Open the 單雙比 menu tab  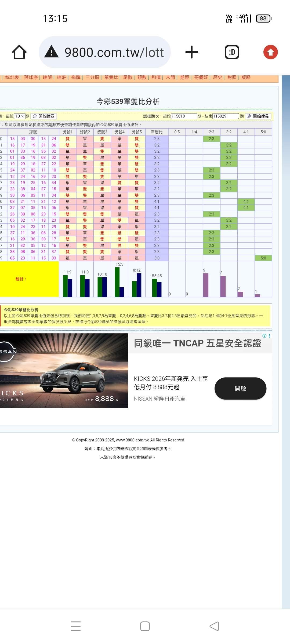pos(111,78)
